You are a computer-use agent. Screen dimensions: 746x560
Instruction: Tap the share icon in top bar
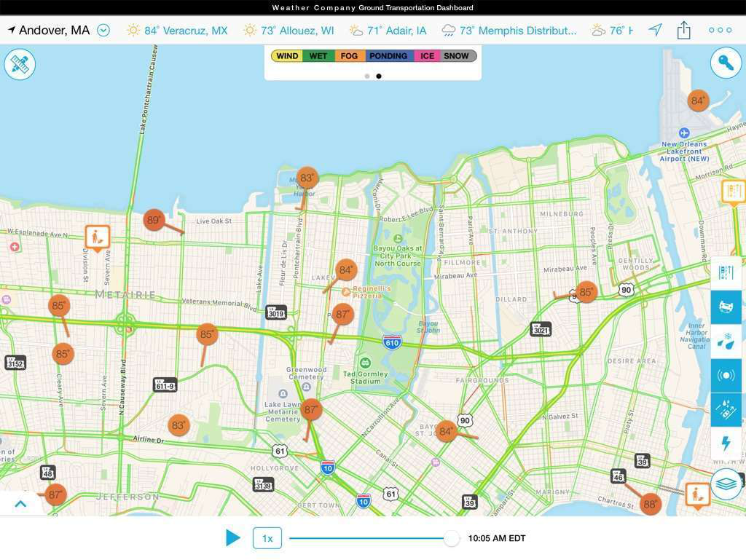[x=683, y=30]
